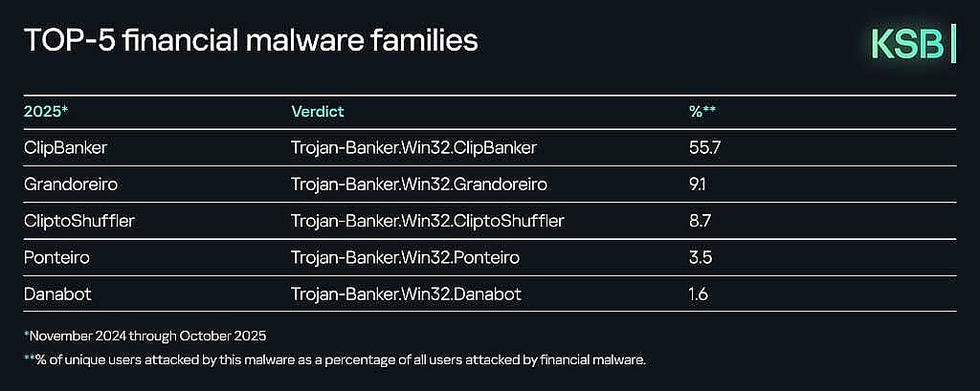
Task: Click the unique users attacked footnote
Action: pyautogui.click(x=334, y=360)
